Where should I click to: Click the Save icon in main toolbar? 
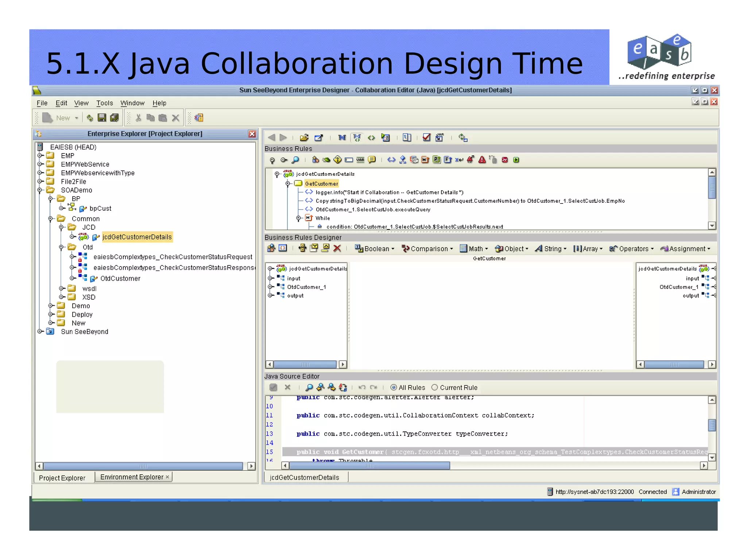[102, 118]
